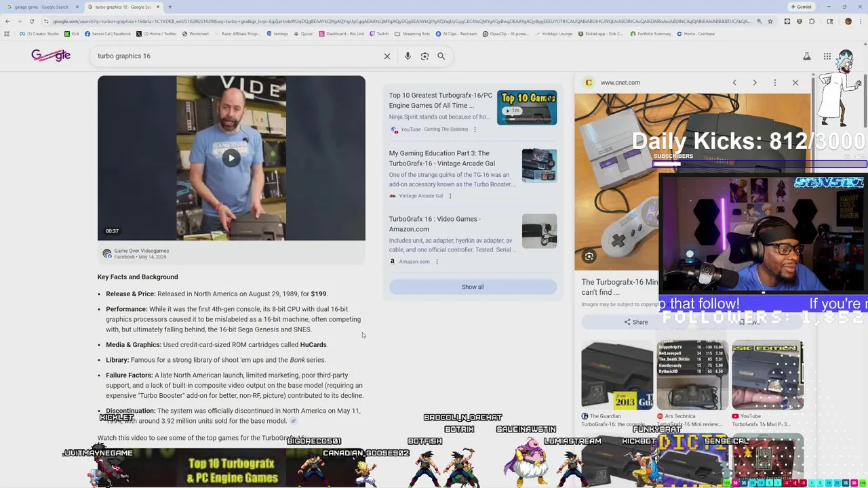Screen dimensions: 868x488
Task: Open My Gaming Education Part 3 link
Action: click(x=442, y=158)
